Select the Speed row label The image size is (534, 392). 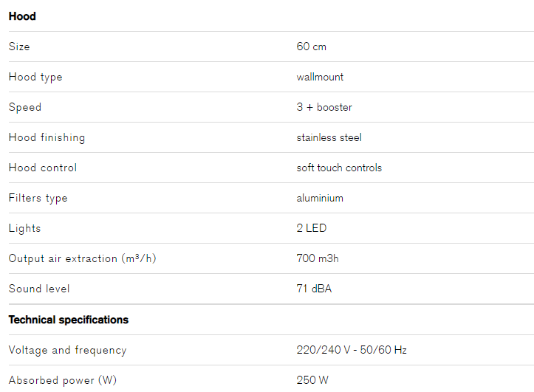coord(25,108)
